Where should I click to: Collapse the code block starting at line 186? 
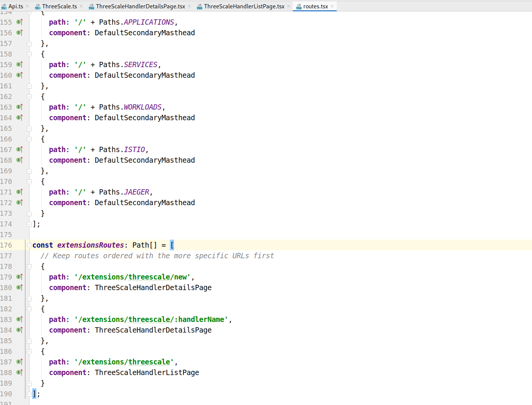[x=29, y=352]
